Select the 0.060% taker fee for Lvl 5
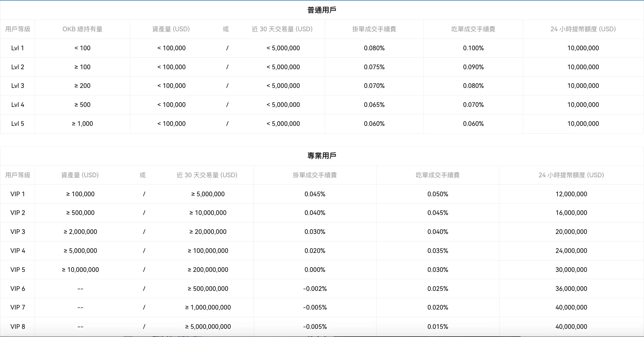This screenshot has height=337, width=644. pos(473,124)
